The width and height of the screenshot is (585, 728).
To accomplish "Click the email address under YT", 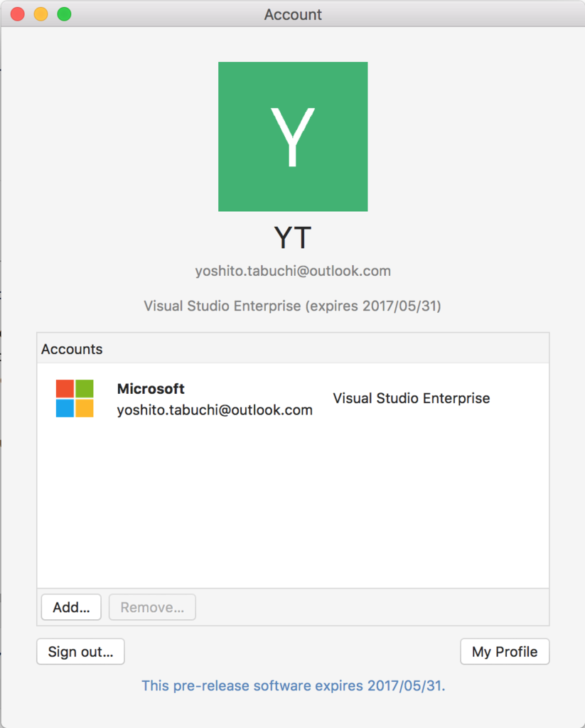I will coord(293,271).
